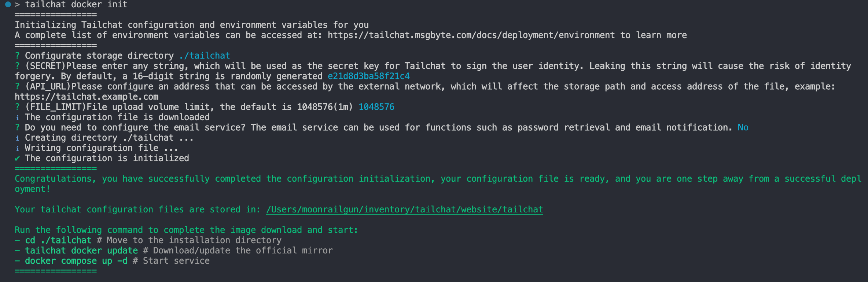This screenshot has width=868, height=282.
Task: Click the generated secret key e21d8d3ba58f21c4
Action: [x=368, y=76]
